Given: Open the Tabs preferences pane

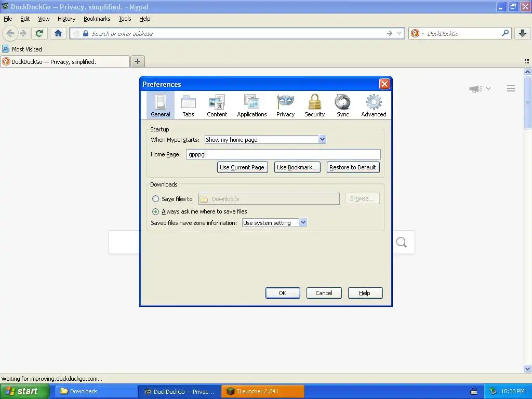Looking at the screenshot, I should pyautogui.click(x=188, y=105).
